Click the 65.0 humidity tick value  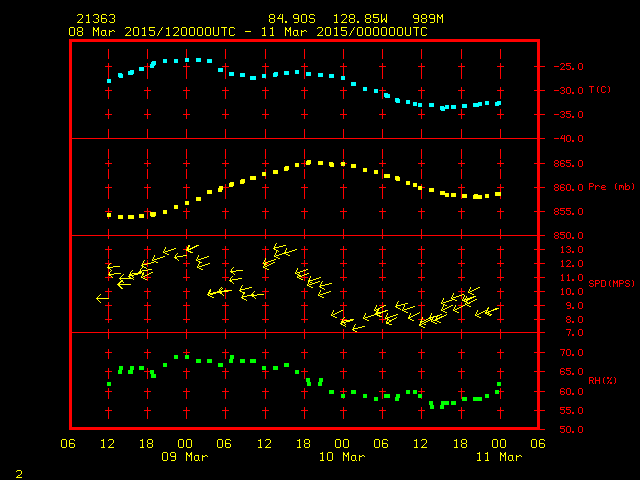571,372
